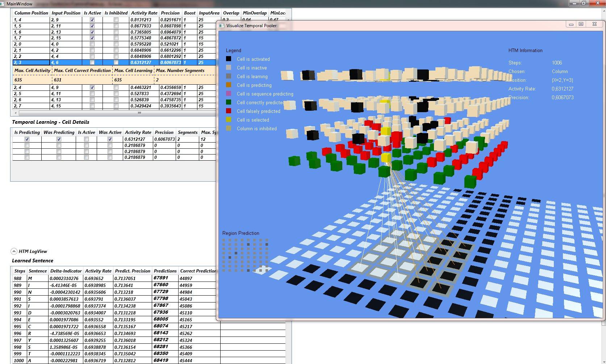Click the column table horizontal scrollbar thumb
This screenshot has height=364, width=606.
point(139,113)
